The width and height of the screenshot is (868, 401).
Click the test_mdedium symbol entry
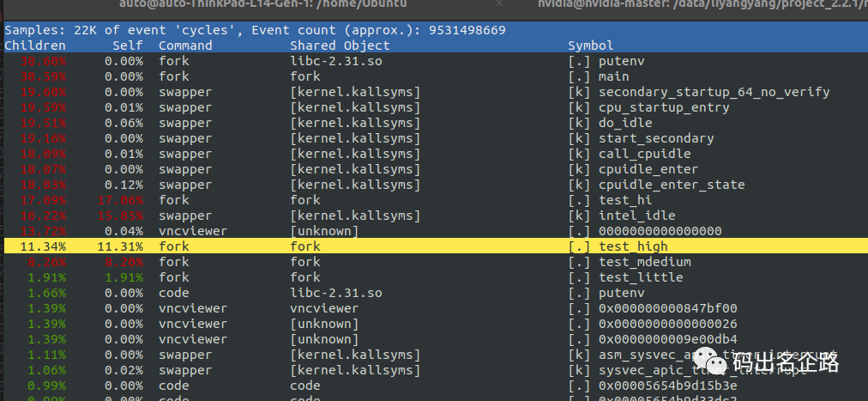tap(645, 262)
